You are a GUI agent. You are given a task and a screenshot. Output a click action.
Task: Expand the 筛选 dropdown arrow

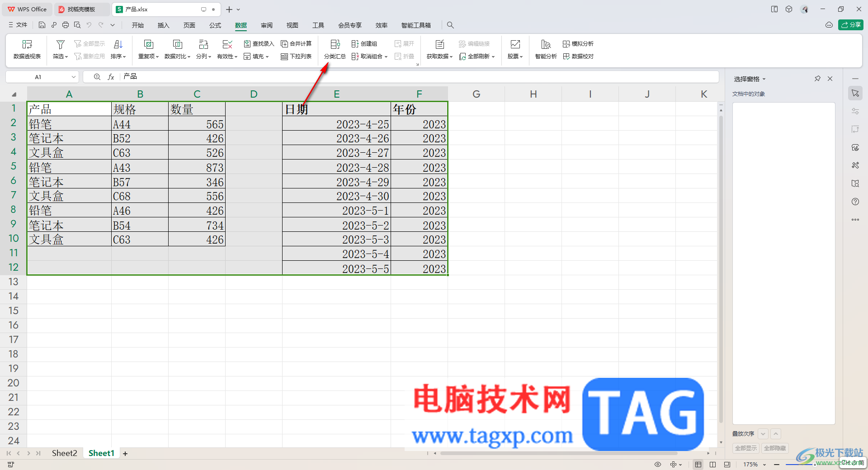click(66, 57)
